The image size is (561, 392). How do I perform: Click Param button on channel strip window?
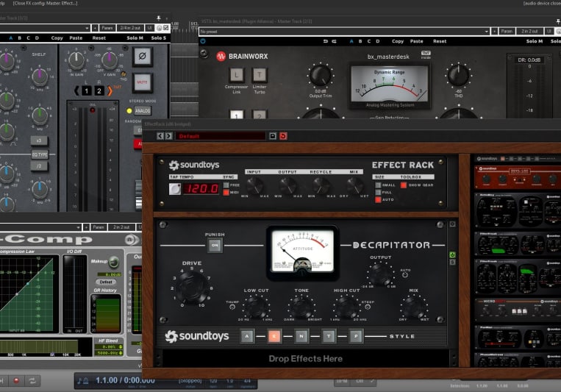(x=107, y=28)
